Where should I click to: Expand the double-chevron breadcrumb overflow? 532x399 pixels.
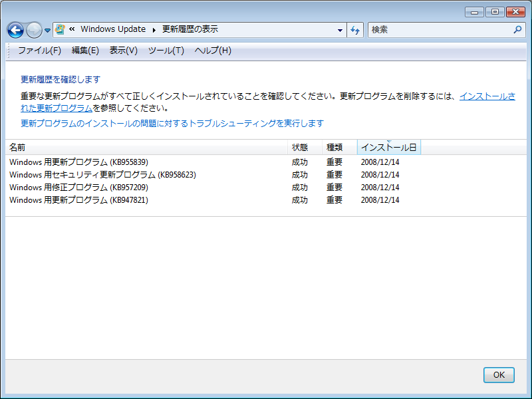(72, 29)
